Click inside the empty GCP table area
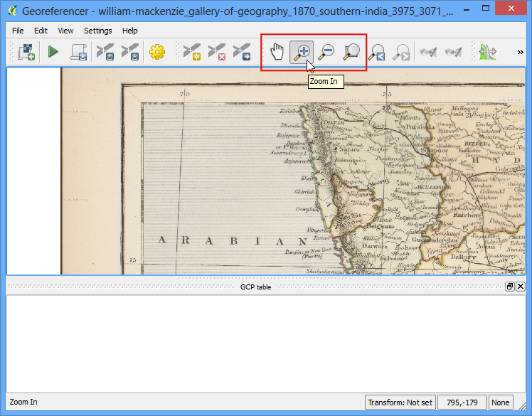Screen dimensions: 532x416 pyautogui.click(x=266, y=343)
